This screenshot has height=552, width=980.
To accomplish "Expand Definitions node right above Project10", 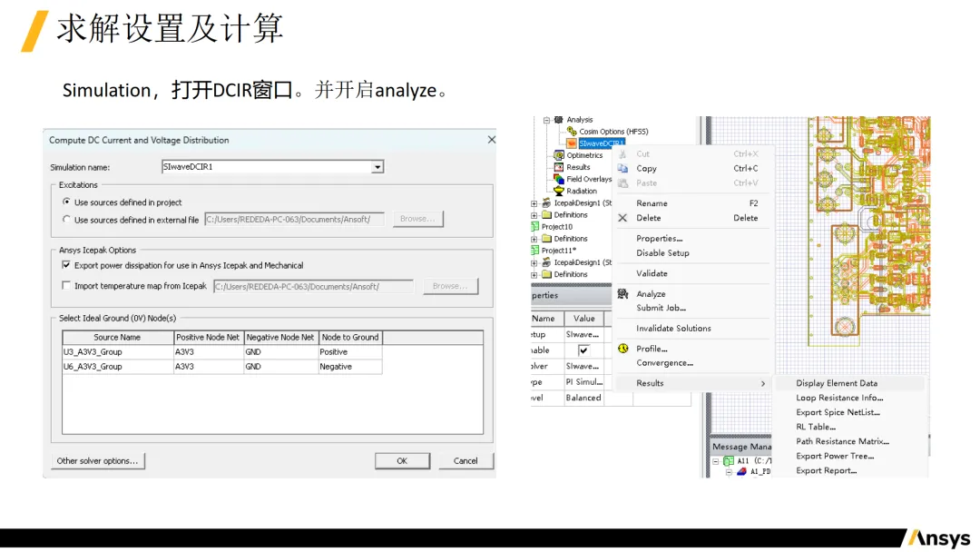I will pos(534,215).
